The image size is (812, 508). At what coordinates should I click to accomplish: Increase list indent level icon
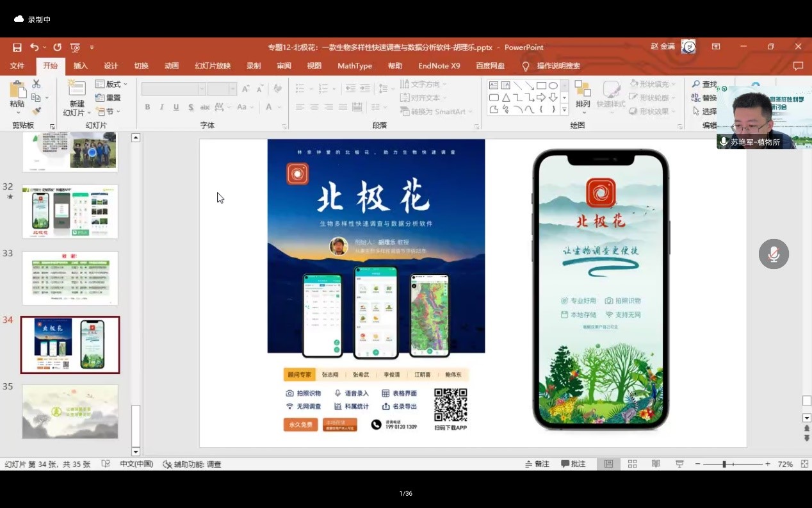(x=364, y=89)
